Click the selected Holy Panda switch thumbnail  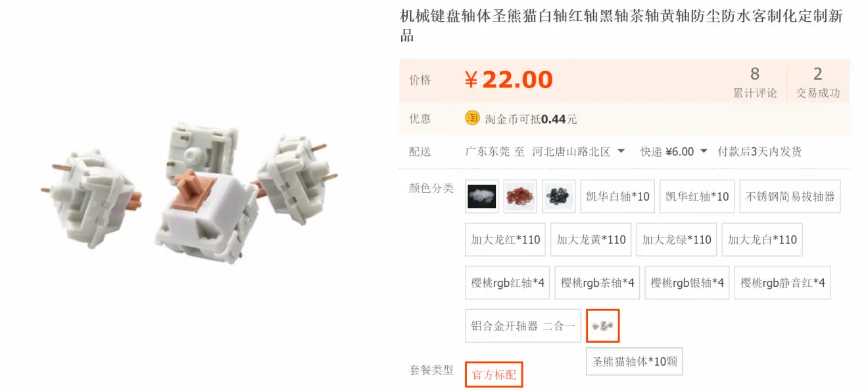603,326
